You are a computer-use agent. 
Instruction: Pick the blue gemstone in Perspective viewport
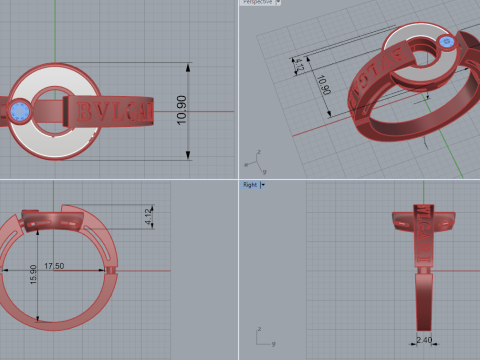click(446, 42)
